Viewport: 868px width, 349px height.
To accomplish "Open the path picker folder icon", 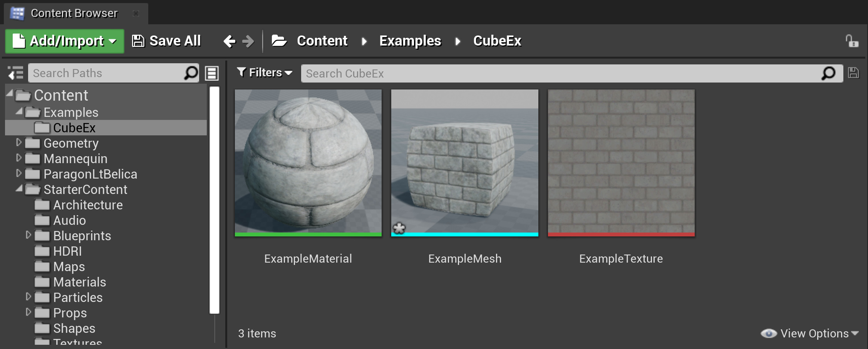I will pyautogui.click(x=279, y=40).
